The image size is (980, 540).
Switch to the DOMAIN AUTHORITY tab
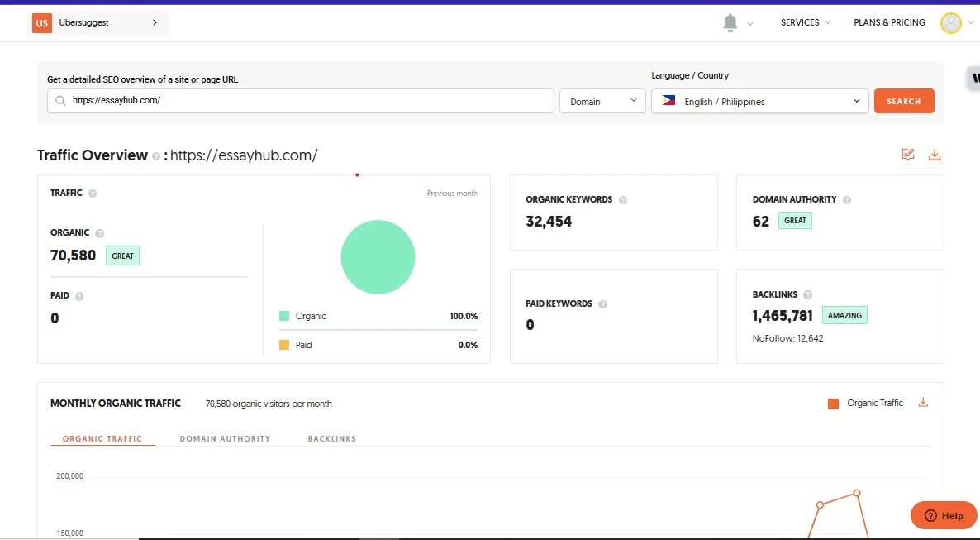(225, 438)
